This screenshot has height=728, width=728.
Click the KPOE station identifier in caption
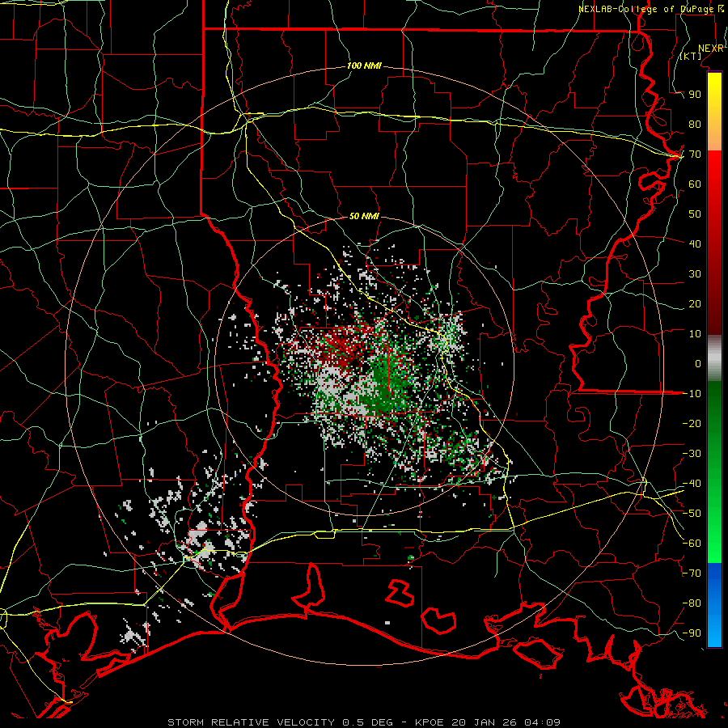[x=430, y=722]
